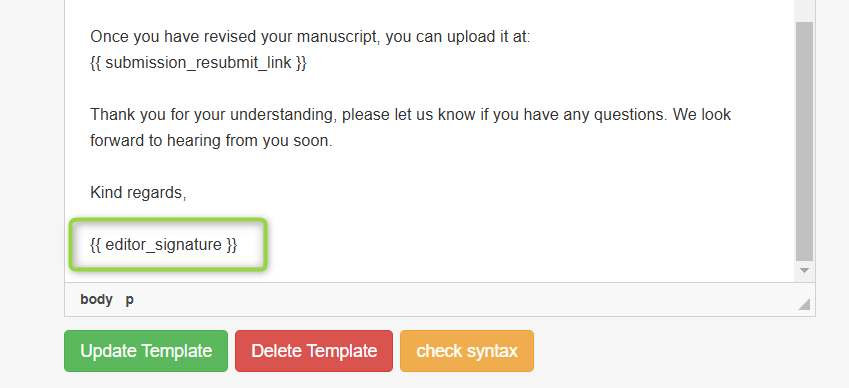Click scrollbar track above the thumb
The image size is (849, 388).
click(x=804, y=10)
